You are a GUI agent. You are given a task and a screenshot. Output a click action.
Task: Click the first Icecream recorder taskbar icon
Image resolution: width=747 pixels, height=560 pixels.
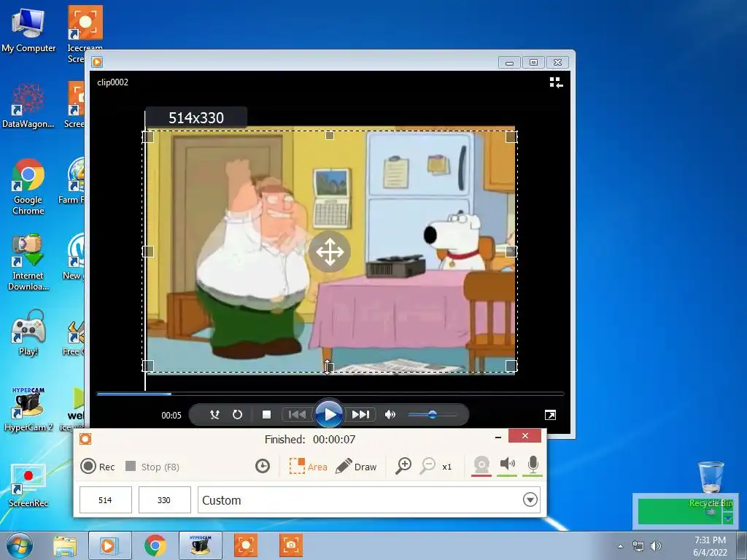tap(246, 545)
